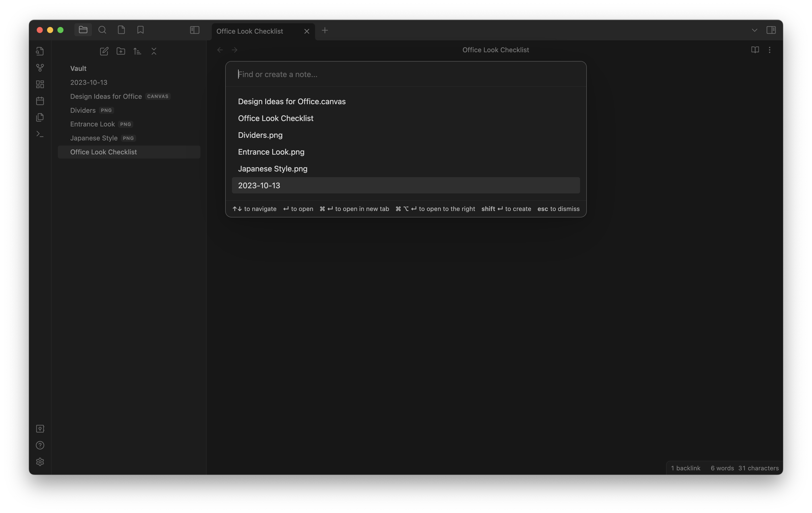Open the vault switcher
Screen dimensions: 812x513
(40, 429)
